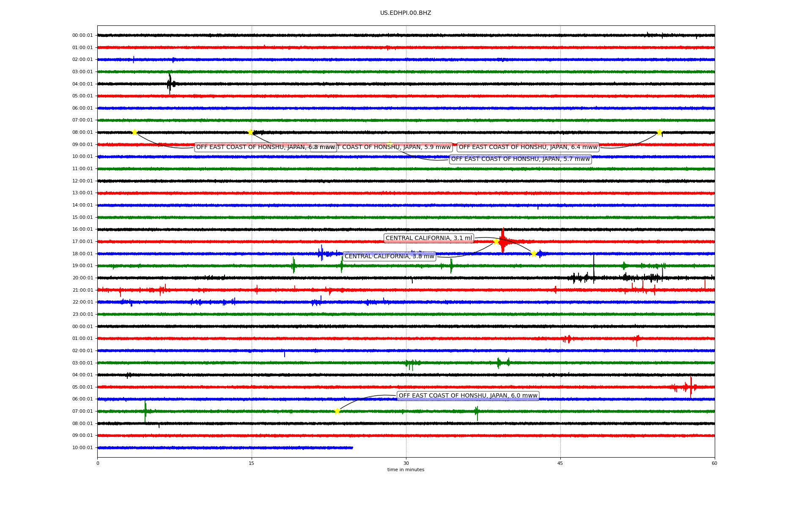This screenshot has width=812, height=508.
Task: Click the middle yellow star on the 08:00:01 trace
Action: point(250,132)
